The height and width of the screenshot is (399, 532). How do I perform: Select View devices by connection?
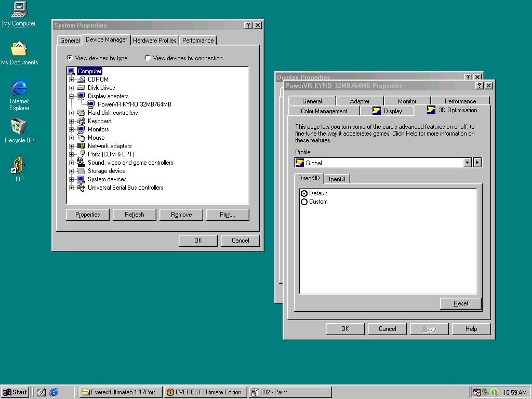pos(183,58)
